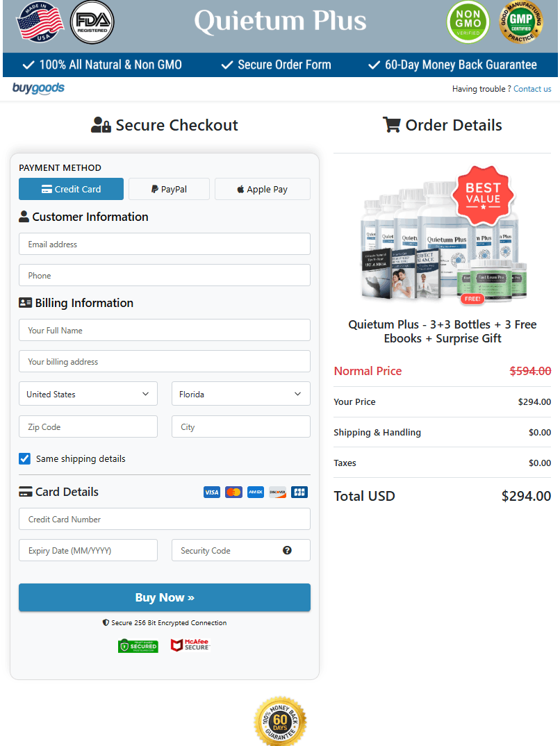Click the 60 days money back seal
Image resolution: width=560 pixels, height=746 pixels.
tap(280, 722)
